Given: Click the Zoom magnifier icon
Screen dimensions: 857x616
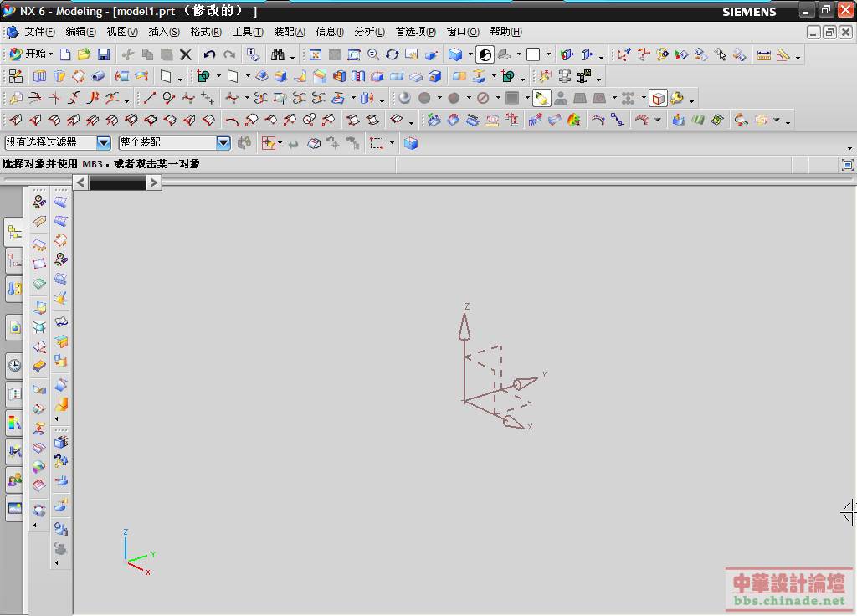Looking at the screenshot, I should point(372,54).
